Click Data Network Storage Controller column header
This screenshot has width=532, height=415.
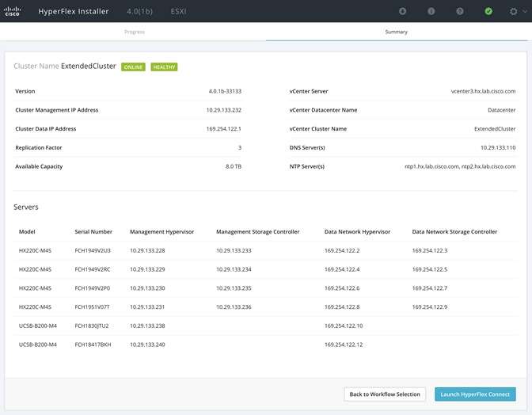coord(454,232)
